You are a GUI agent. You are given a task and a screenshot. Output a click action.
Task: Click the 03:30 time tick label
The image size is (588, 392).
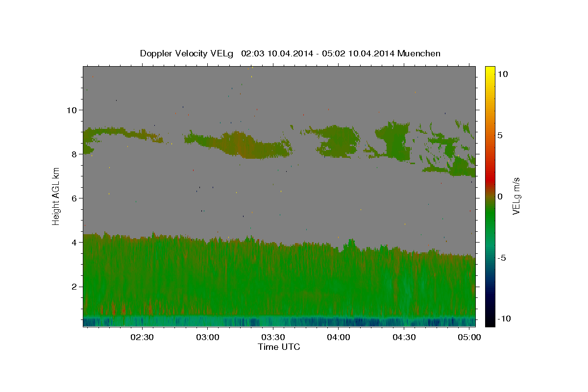[273, 338]
